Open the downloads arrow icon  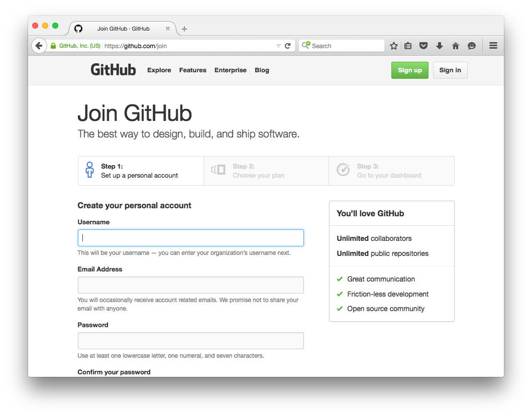(x=440, y=46)
